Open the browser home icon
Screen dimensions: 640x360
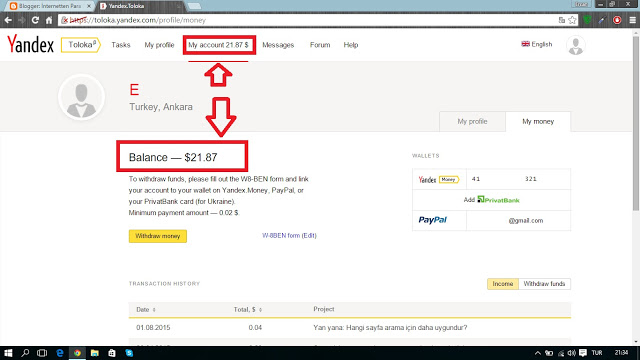pyautogui.click(x=49, y=20)
